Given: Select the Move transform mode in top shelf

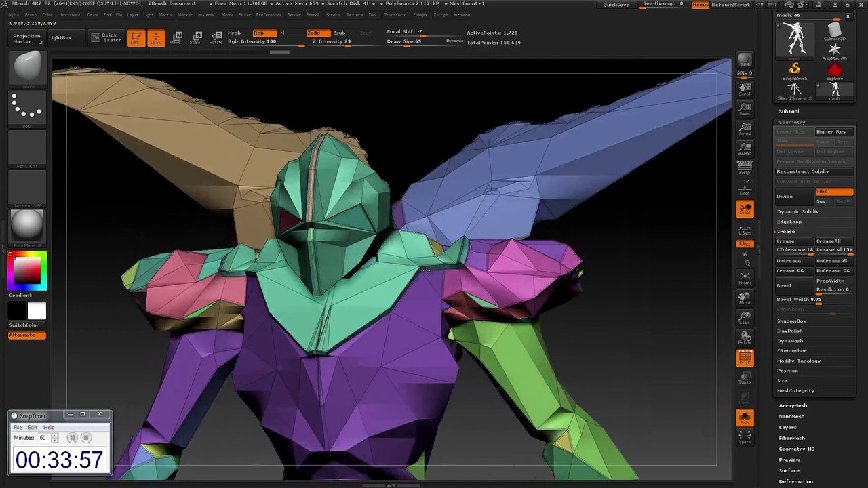Looking at the screenshot, I should click(x=176, y=38).
